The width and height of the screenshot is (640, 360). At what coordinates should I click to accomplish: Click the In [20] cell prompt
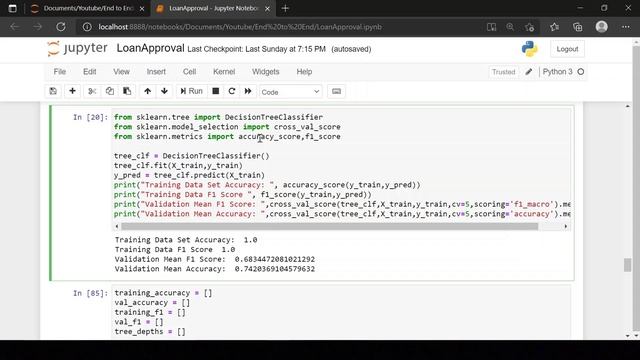pos(91,118)
